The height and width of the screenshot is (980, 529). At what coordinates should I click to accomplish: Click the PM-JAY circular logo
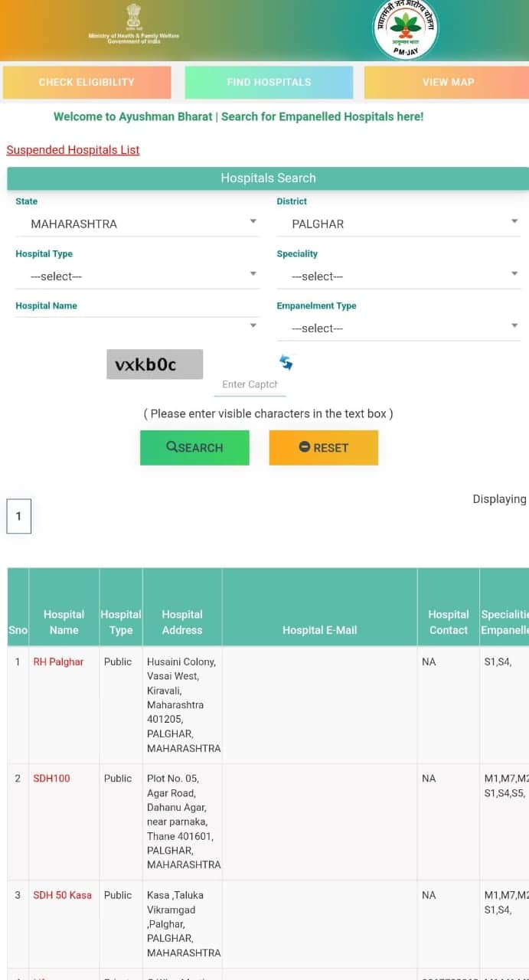pyautogui.click(x=405, y=29)
